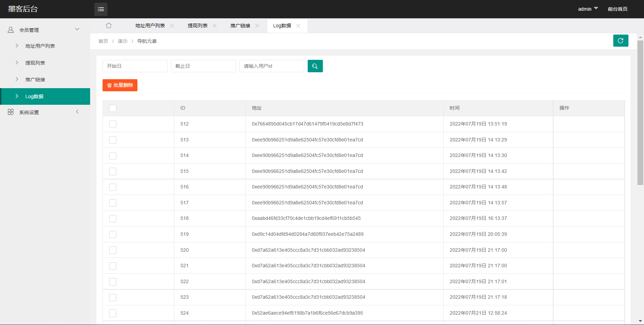Check the box for row ID 517
The height and width of the screenshot is (325, 644).
113,203
